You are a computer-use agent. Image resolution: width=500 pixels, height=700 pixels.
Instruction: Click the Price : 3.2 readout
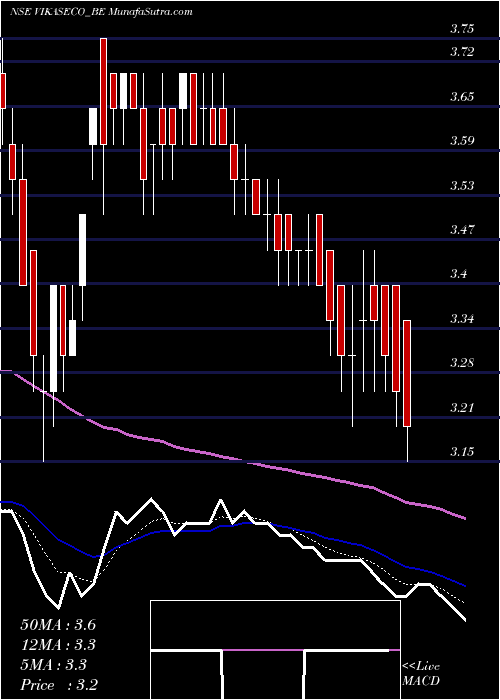point(59,685)
